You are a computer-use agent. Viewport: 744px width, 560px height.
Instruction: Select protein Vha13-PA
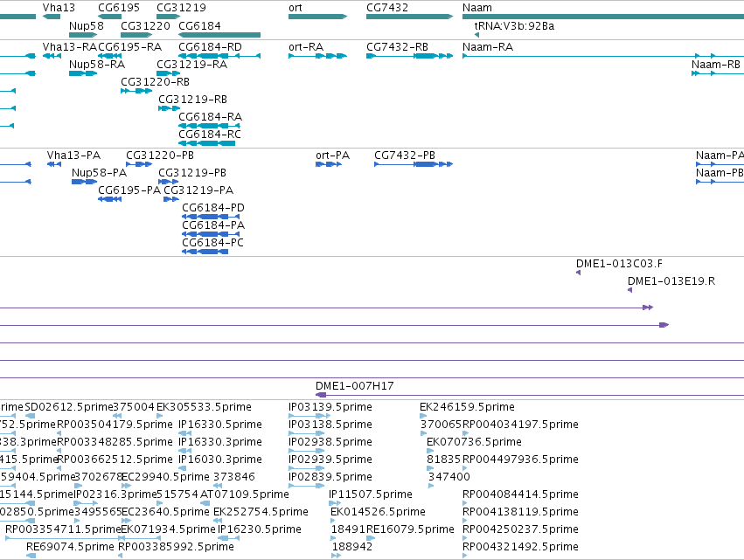click(x=54, y=164)
